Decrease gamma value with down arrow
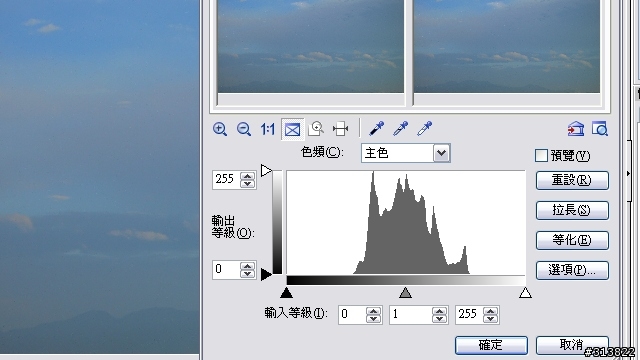 click(x=439, y=319)
